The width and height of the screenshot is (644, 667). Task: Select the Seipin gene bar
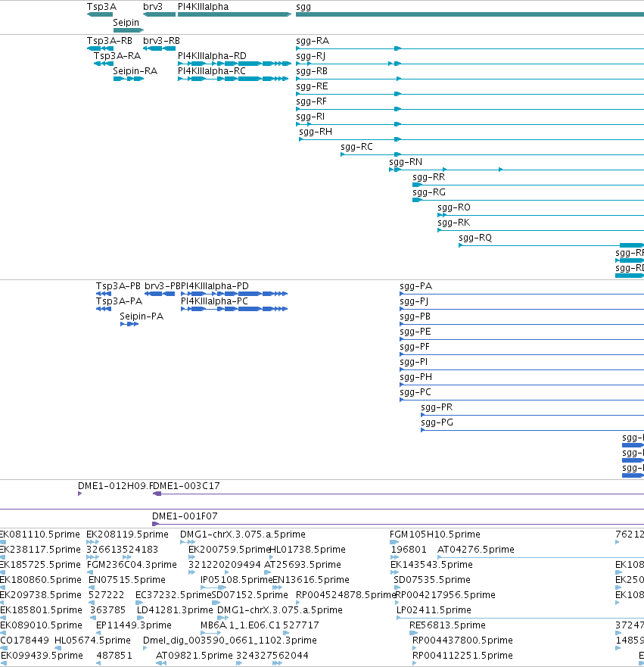coord(129,30)
